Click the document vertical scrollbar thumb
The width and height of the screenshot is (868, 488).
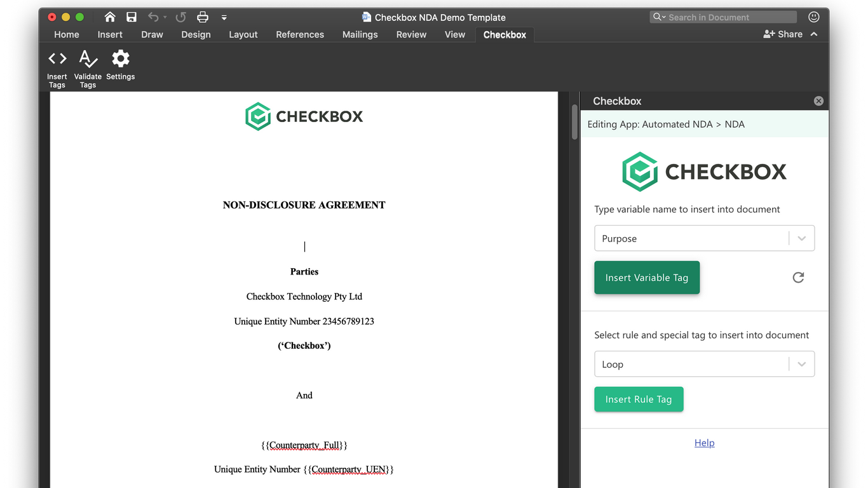tap(574, 121)
